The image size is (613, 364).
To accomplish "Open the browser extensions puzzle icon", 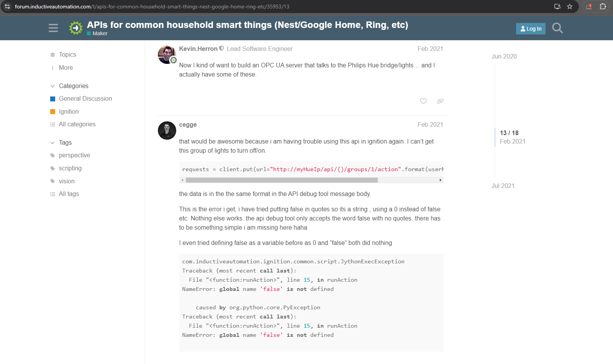I will coord(603,7).
